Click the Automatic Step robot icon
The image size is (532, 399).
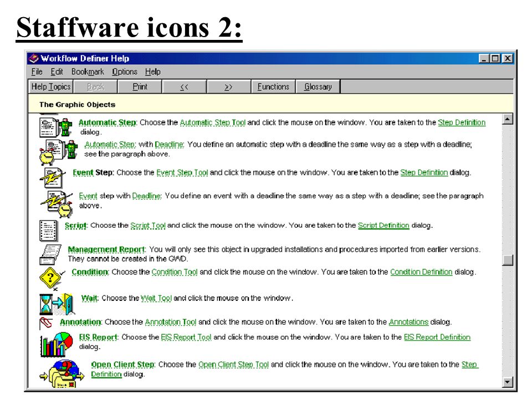point(56,127)
